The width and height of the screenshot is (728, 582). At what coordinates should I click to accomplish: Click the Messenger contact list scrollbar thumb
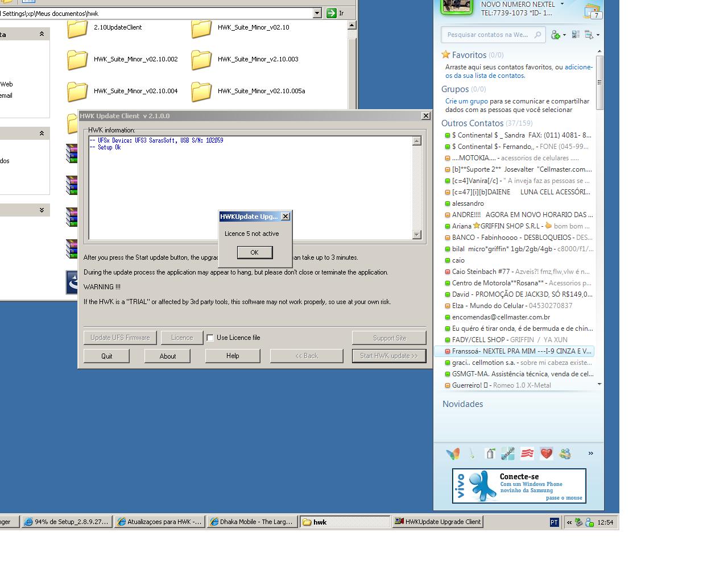(599, 82)
